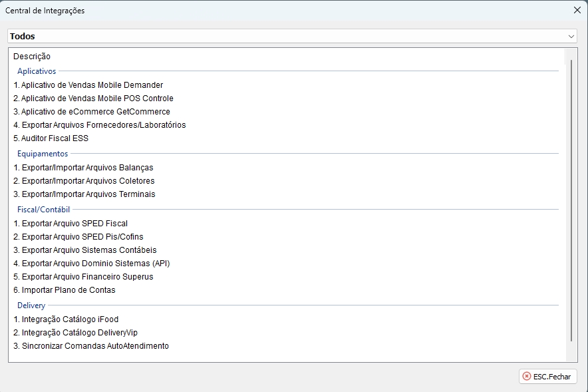
Task: Select Importar Plano de Contas
Action: (65, 290)
